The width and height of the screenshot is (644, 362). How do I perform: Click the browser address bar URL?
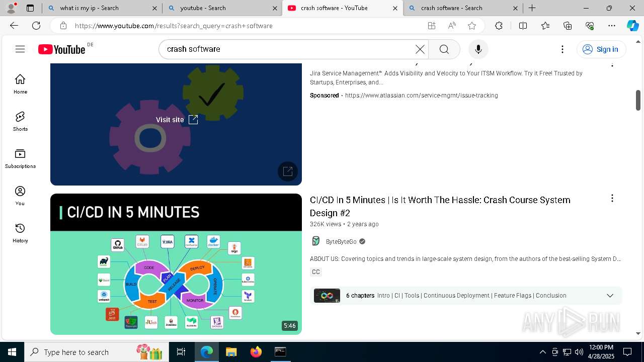(x=174, y=26)
